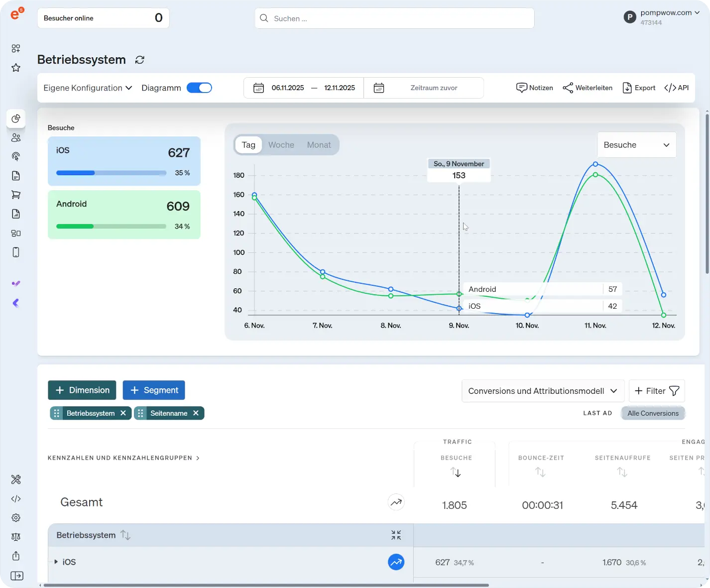710x588 pixels.
Task: Open the settings gear in sidebar
Action: tap(15, 517)
